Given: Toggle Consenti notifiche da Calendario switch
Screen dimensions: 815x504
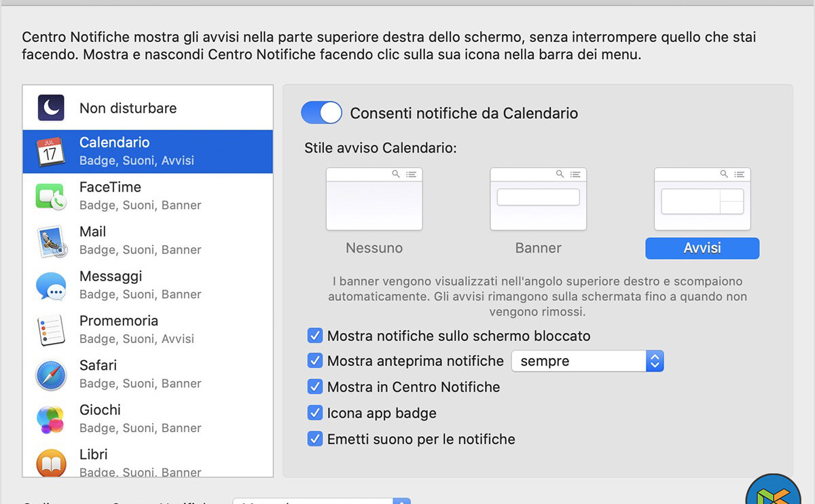Looking at the screenshot, I should tap(321, 113).
